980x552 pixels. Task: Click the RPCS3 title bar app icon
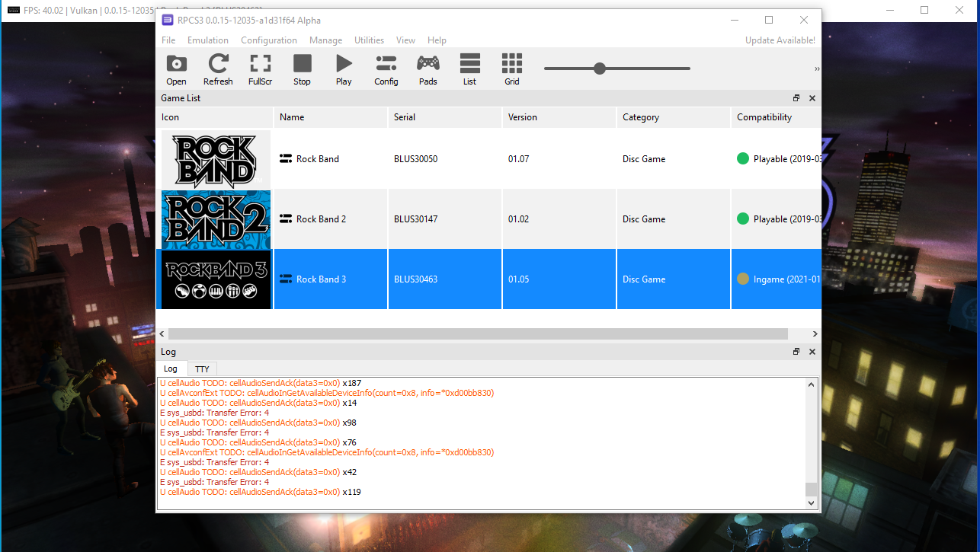168,20
